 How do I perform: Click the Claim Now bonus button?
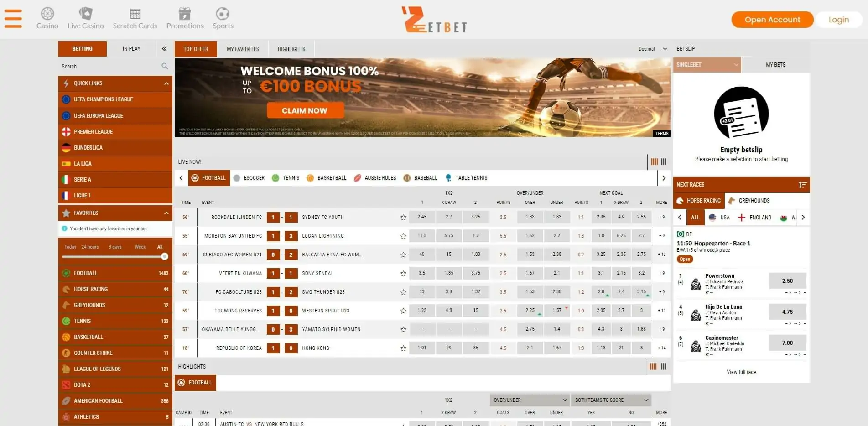tap(305, 110)
